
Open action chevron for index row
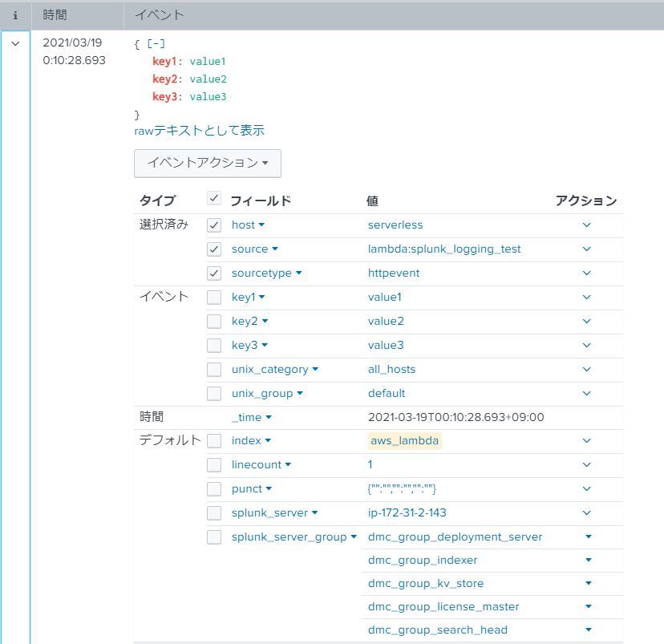pos(586,441)
